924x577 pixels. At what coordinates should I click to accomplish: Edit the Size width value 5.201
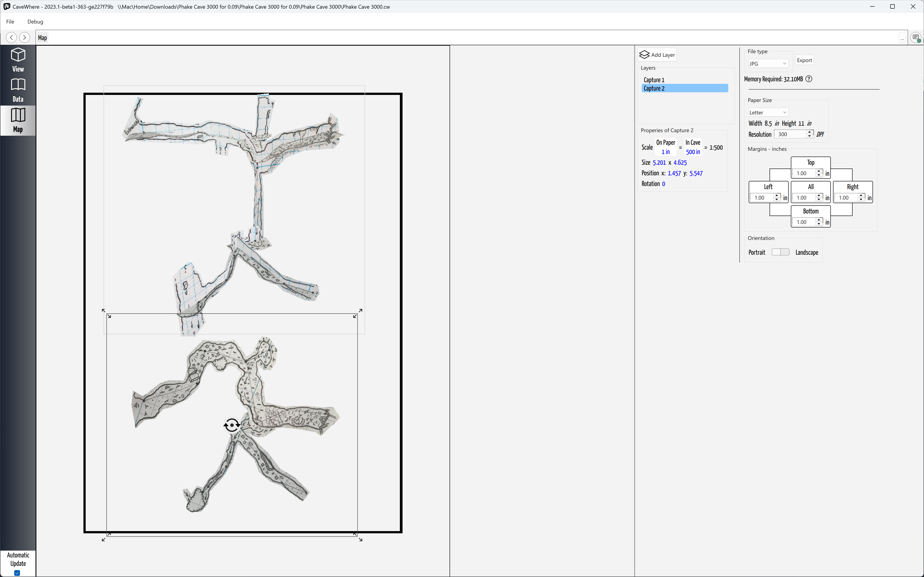coord(659,163)
